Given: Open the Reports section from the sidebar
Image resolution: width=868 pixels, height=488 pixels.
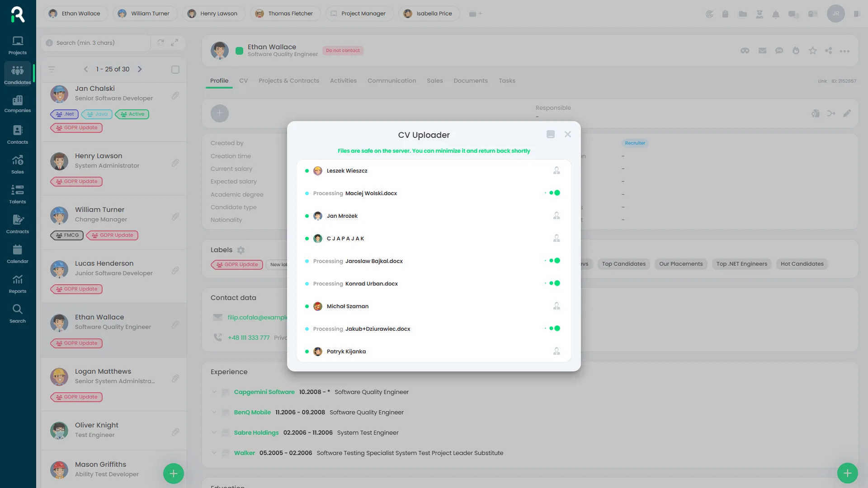Looking at the screenshot, I should 17,283.
